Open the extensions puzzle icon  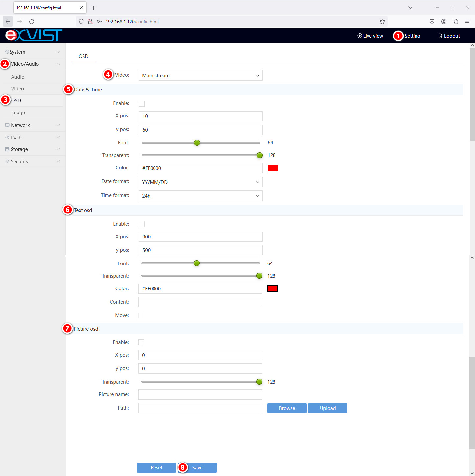coord(456,21)
